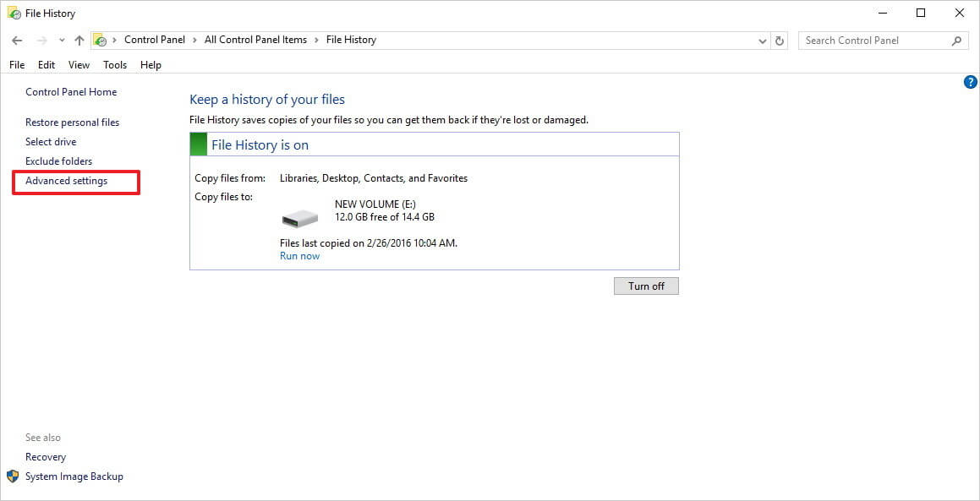
Task: Click the up one level arrow
Action: pos(79,41)
